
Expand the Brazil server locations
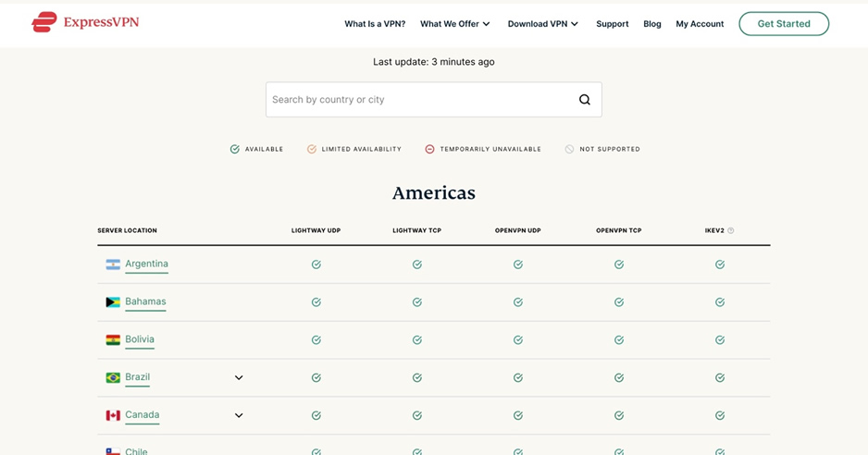pos(239,377)
